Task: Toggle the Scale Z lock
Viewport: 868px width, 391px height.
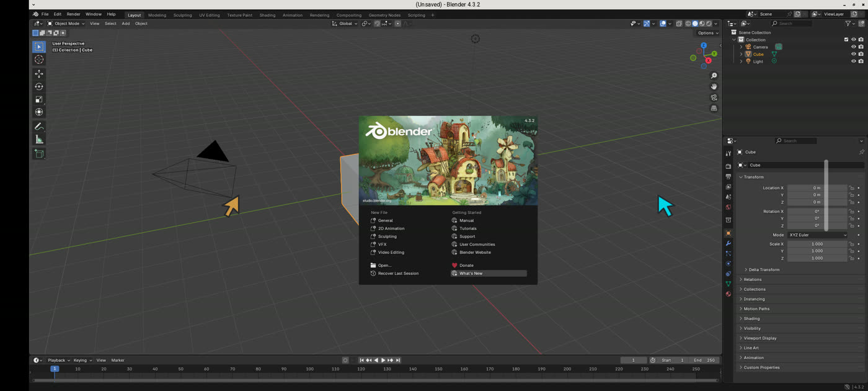Action: tap(852, 258)
